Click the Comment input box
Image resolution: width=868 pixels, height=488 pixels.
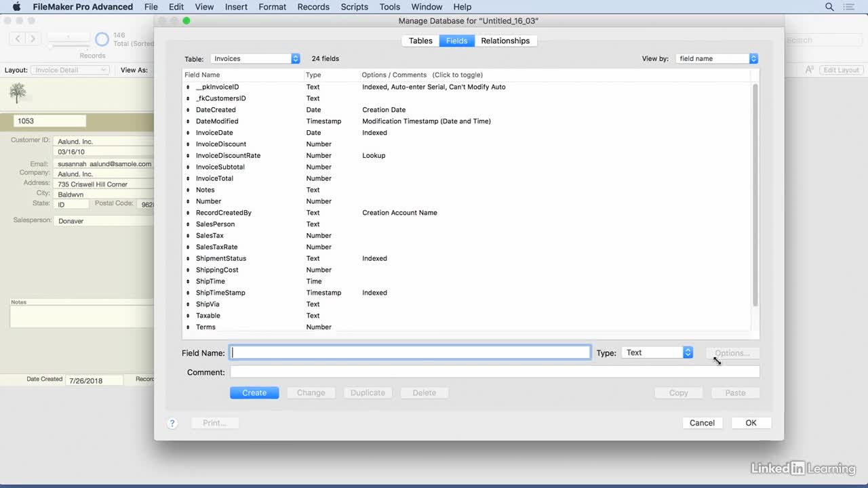pos(494,372)
